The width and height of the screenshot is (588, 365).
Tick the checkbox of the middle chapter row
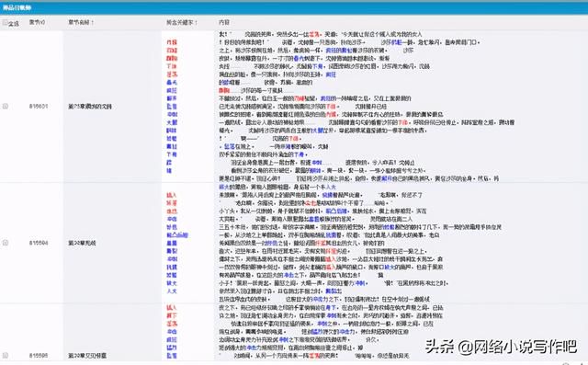click(x=6, y=243)
